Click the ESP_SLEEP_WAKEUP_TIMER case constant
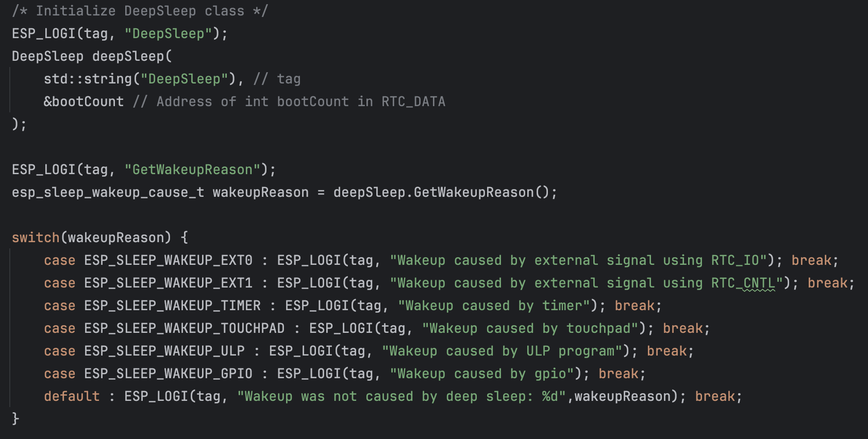The height and width of the screenshot is (439, 868). click(x=172, y=306)
